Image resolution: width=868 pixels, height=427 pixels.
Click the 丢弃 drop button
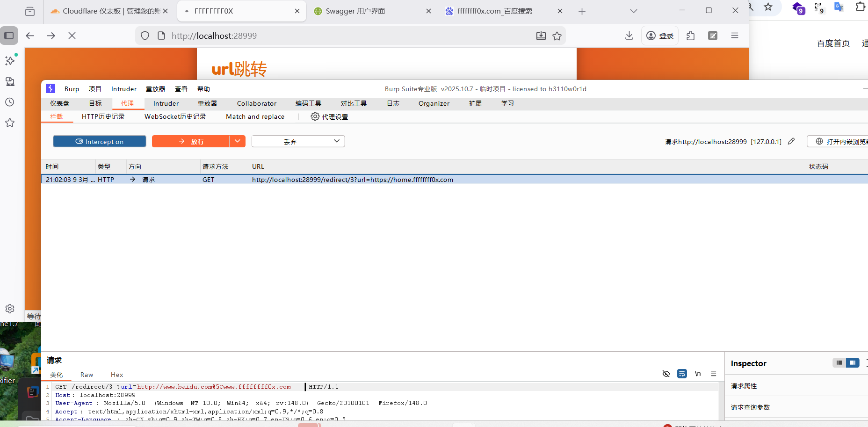pos(290,141)
